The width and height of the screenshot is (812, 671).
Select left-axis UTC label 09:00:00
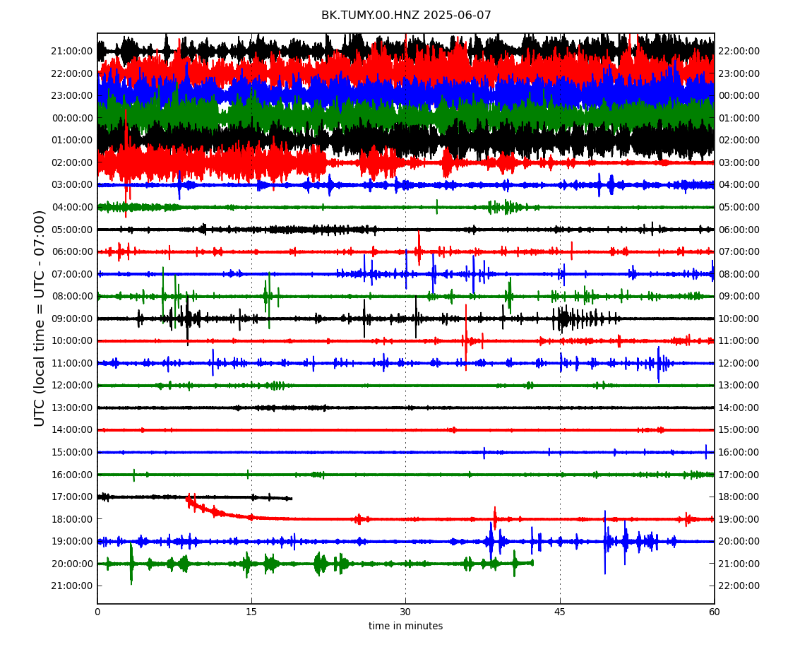[x=72, y=319]
